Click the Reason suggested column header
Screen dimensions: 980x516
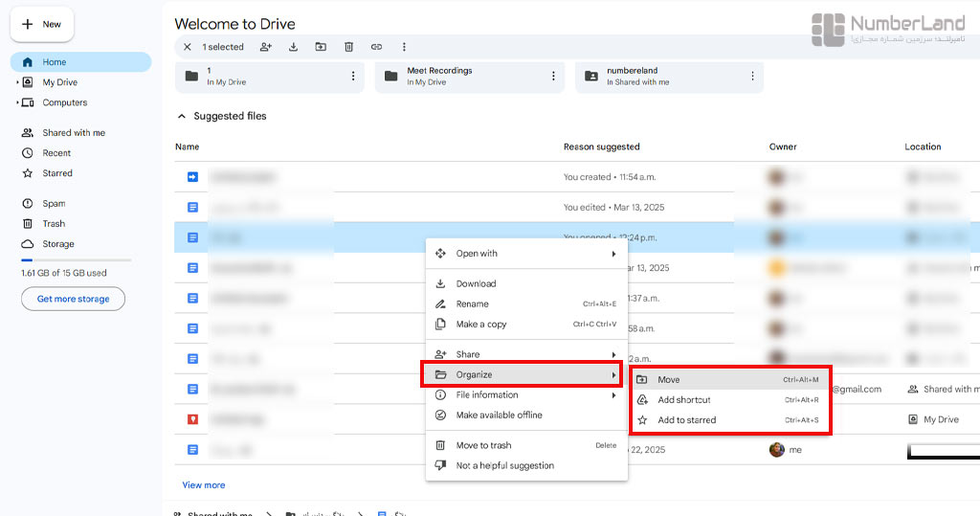pyautogui.click(x=601, y=146)
